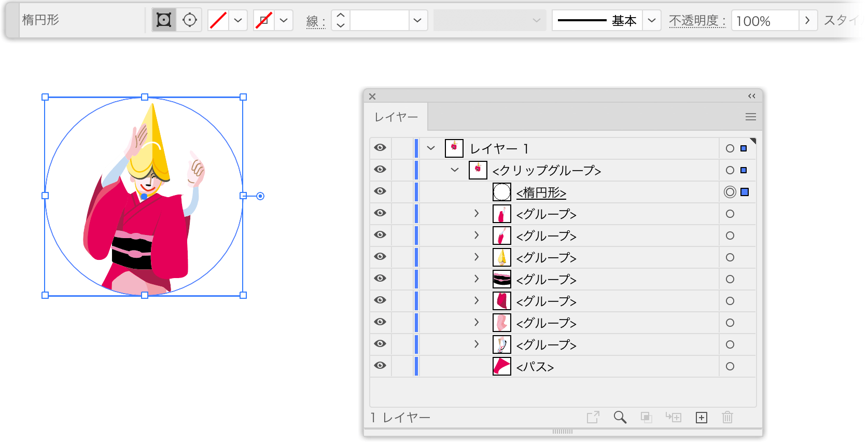Click the edit contents target icon
Screen dimensions: 868x442
(190, 20)
